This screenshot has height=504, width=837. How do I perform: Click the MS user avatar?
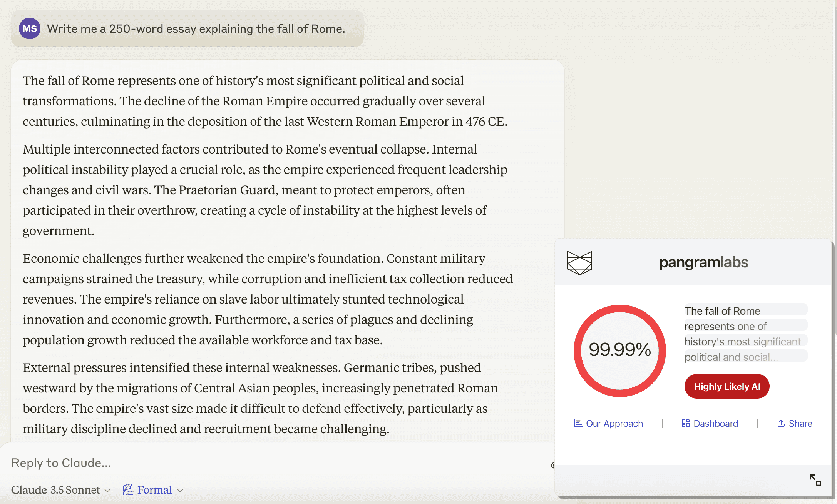(30, 28)
